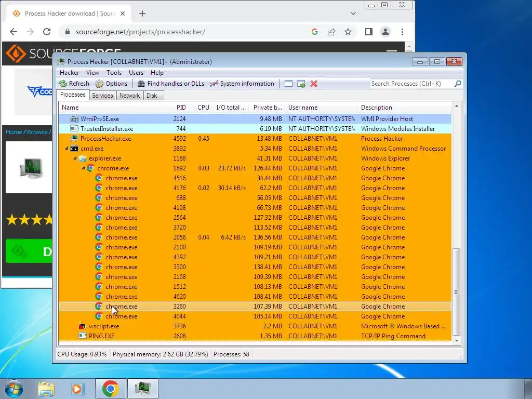Select chrome.exe with PID 2564
Viewport: 532px width, 399px height.
pos(255,218)
